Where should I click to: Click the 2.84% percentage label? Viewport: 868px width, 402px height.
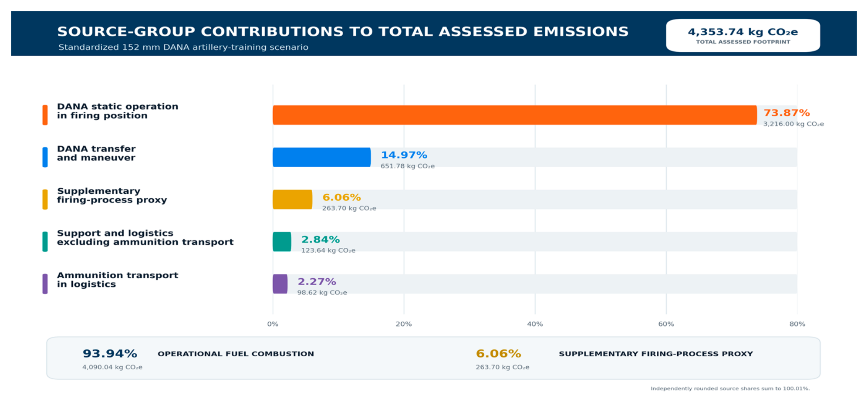[321, 240]
